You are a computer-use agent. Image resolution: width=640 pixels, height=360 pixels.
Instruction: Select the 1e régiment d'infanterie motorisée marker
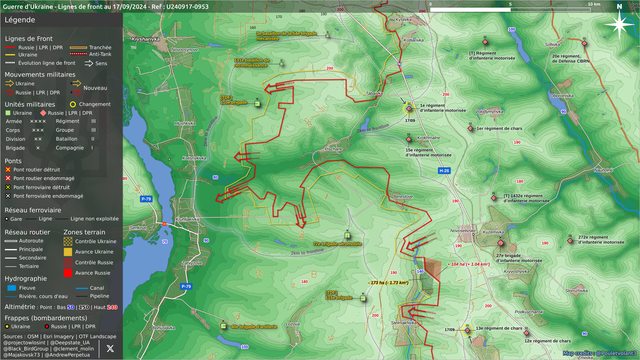pos(409,109)
